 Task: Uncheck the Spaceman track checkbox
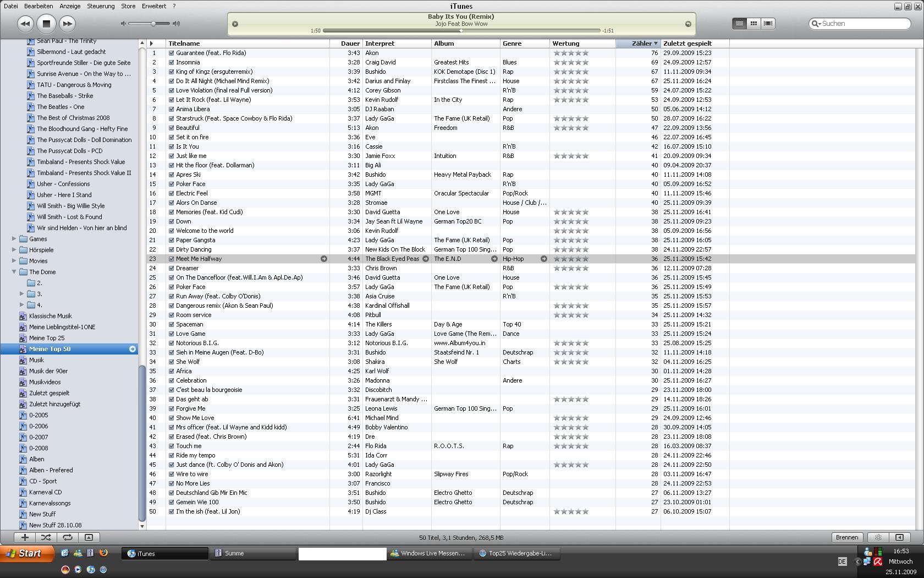tap(171, 325)
